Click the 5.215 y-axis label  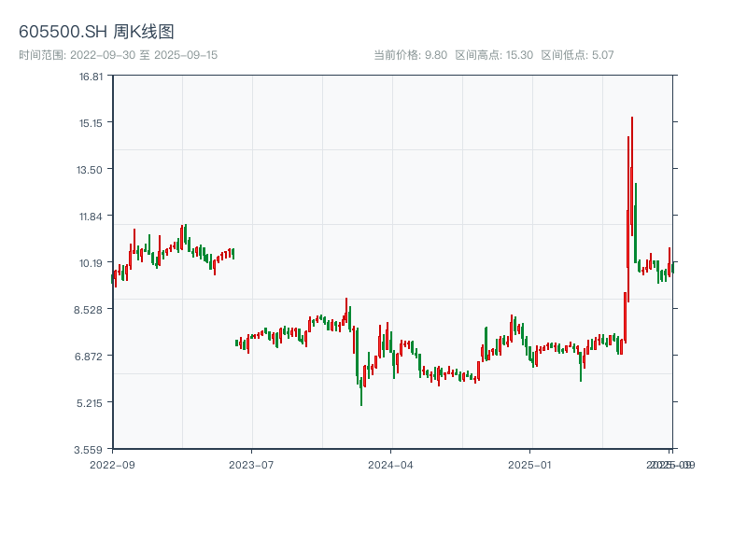tap(91, 402)
